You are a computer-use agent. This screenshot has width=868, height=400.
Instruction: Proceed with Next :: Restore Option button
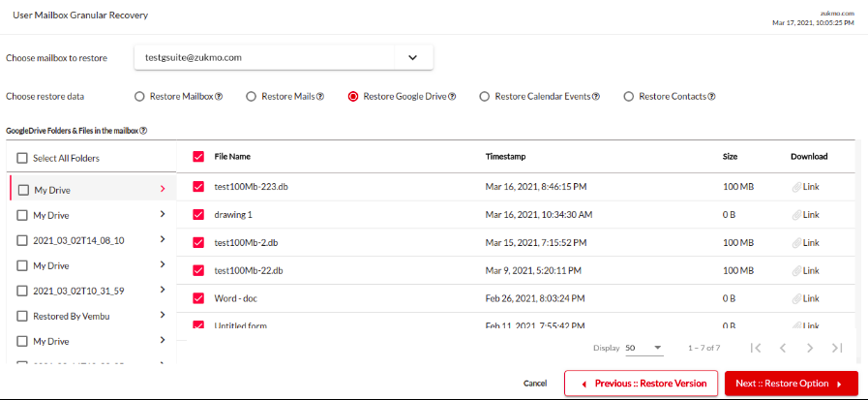click(x=791, y=384)
